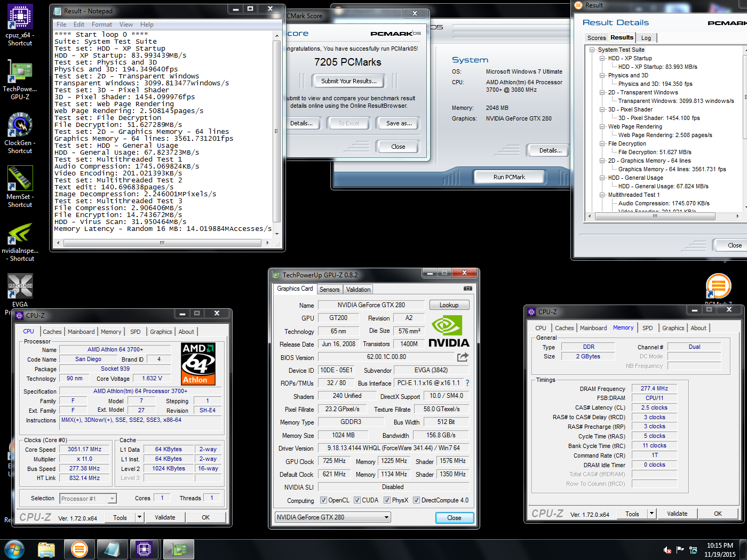Screen dimensions: 747x560
Task: Click Save as... in PCMark Score window
Action: pyautogui.click(x=399, y=123)
